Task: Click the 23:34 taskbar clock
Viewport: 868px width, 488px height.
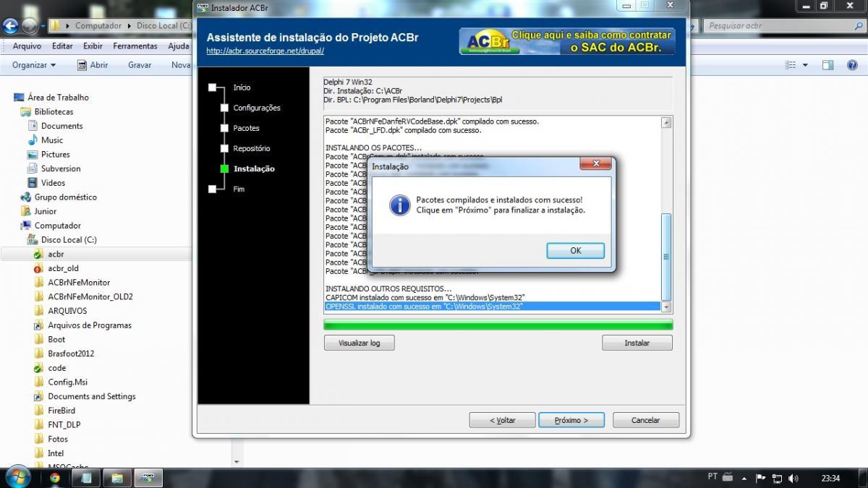Action: [x=831, y=478]
